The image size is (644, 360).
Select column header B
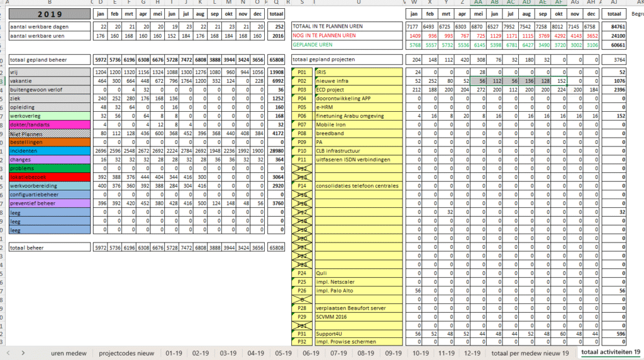[x=49, y=3]
